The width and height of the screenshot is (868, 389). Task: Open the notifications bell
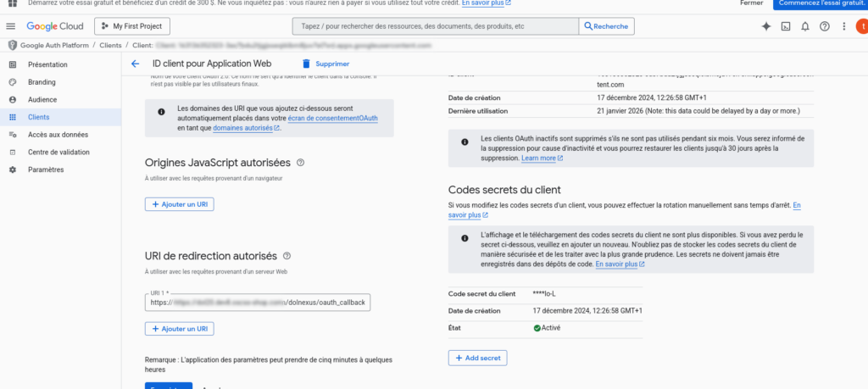click(805, 26)
